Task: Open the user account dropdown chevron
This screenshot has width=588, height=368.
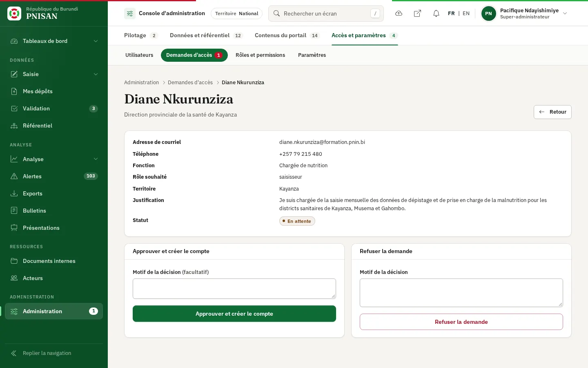Action: (x=565, y=13)
